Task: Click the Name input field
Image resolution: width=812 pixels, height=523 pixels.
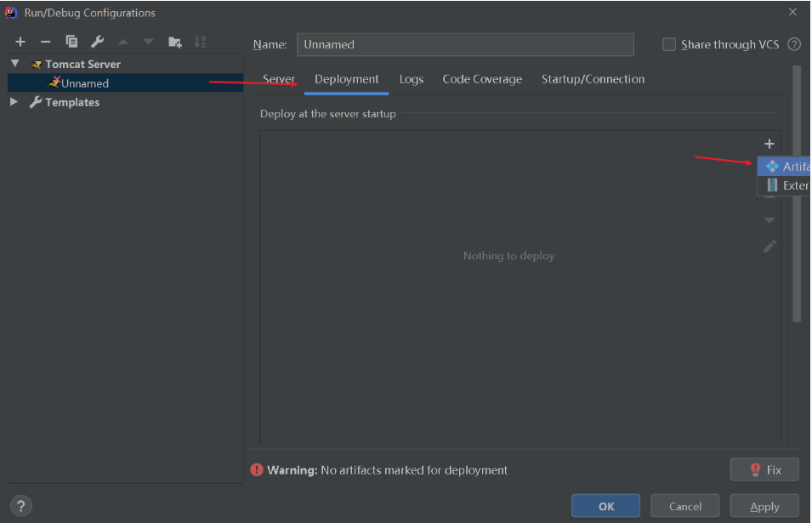Action: (x=465, y=44)
